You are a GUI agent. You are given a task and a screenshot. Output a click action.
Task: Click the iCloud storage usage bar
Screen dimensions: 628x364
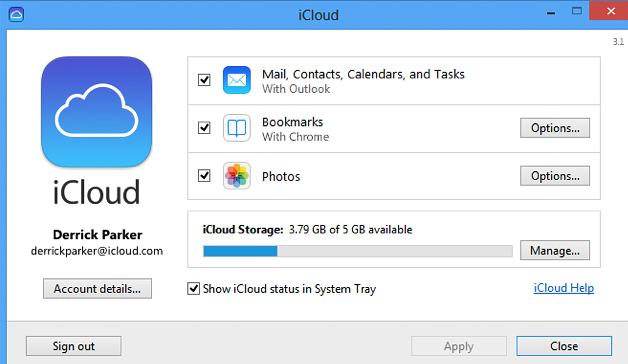click(358, 251)
